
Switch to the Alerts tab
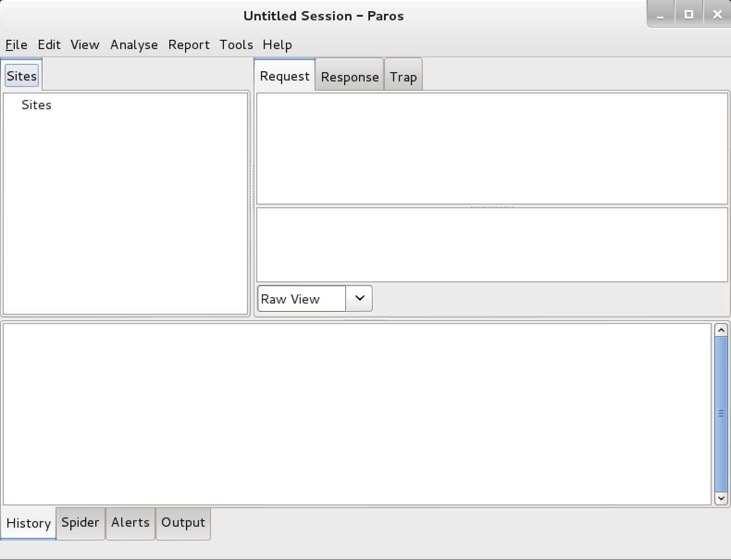pos(130,523)
